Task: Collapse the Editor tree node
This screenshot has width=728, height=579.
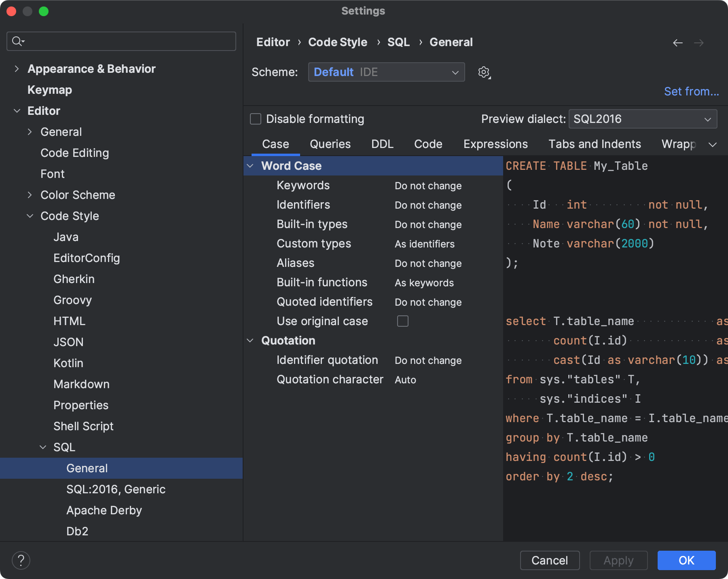Action: pos(17,110)
